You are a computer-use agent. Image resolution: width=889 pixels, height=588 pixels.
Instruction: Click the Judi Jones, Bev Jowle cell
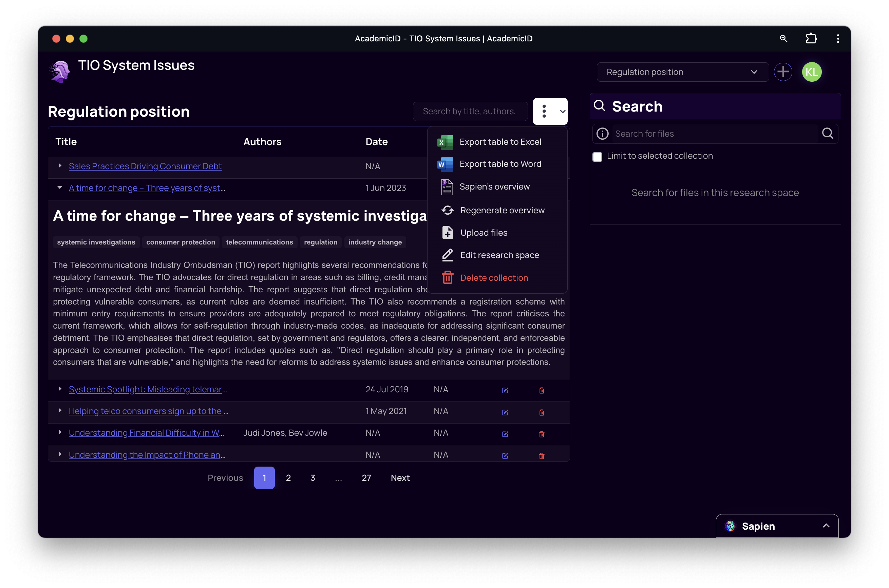click(285, 433)
